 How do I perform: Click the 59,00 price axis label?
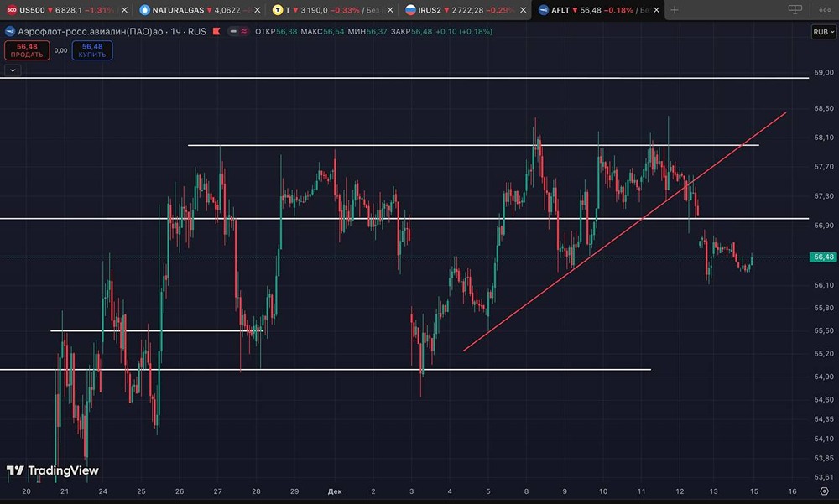pyautogui.click(x=824, y=72)
